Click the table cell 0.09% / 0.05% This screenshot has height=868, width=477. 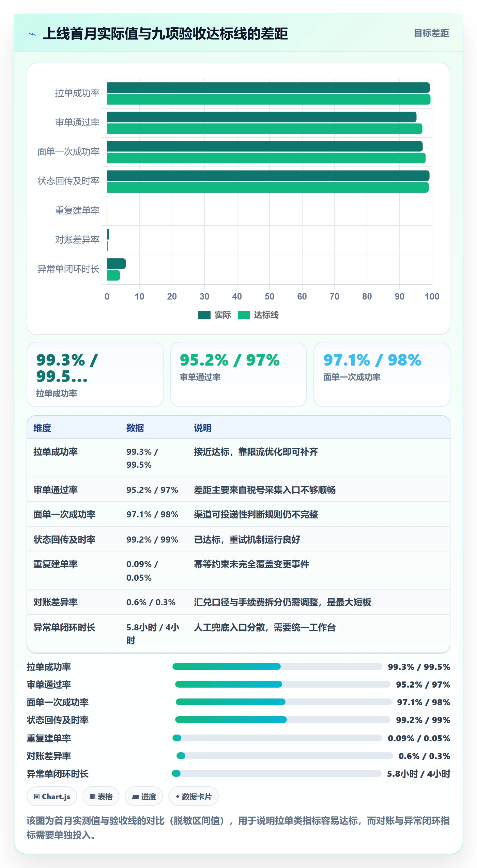[x=142, y=571]
